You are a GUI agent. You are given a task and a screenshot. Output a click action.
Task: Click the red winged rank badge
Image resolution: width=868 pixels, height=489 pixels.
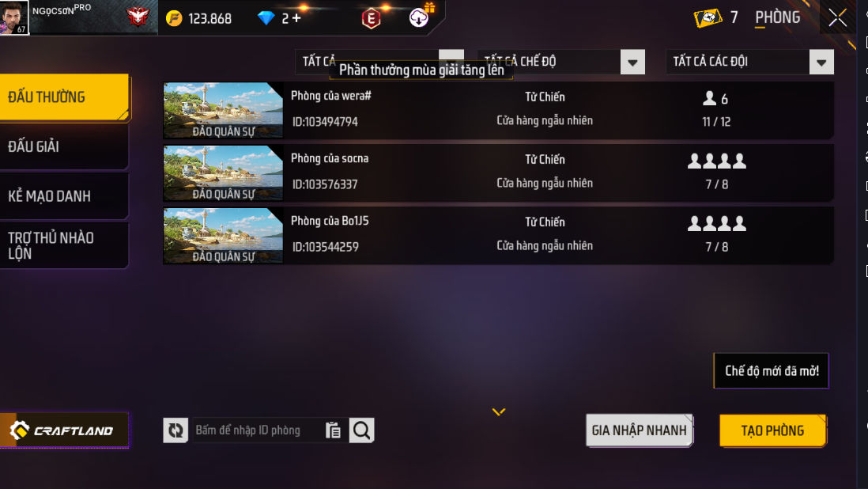tap(138, 17)
